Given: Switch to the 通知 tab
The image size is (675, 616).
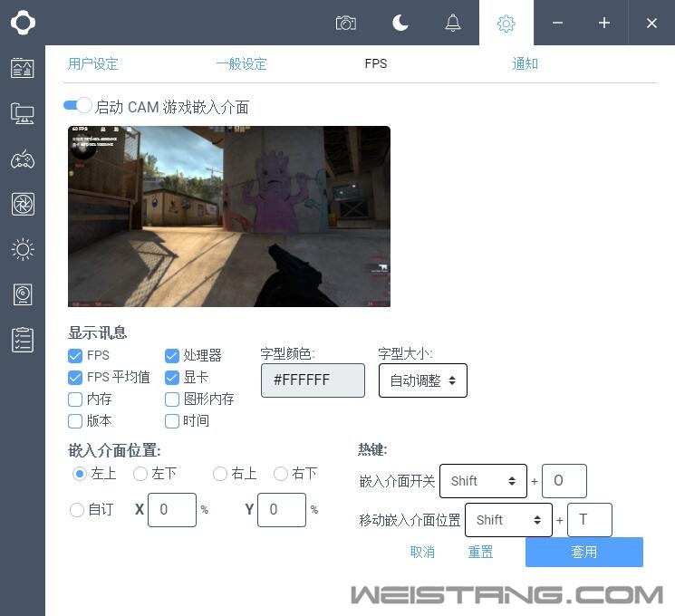Looking at the screenshot, I should [x=525, y=64].
